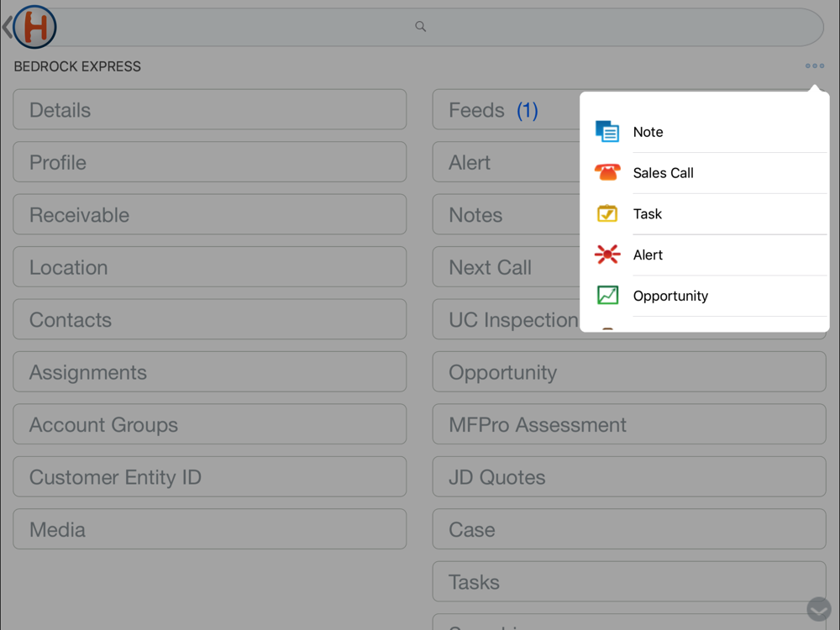Tap the back chevron arrow
Viewport: 840px width, 630px height.
click(x=7, y=28)
